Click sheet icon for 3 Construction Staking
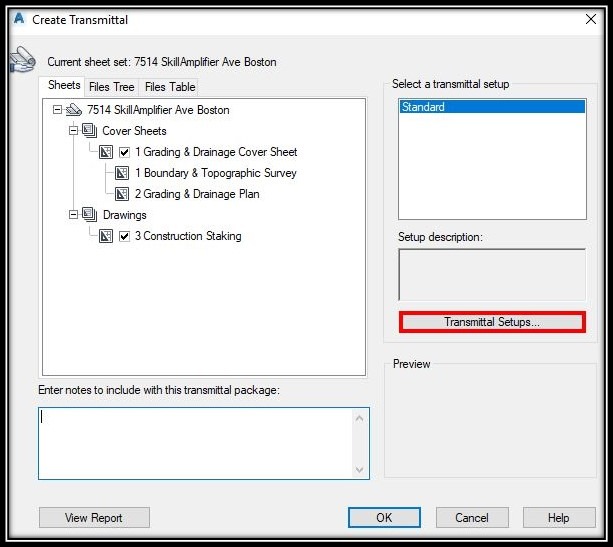613x547 pixels. (106, 236)
